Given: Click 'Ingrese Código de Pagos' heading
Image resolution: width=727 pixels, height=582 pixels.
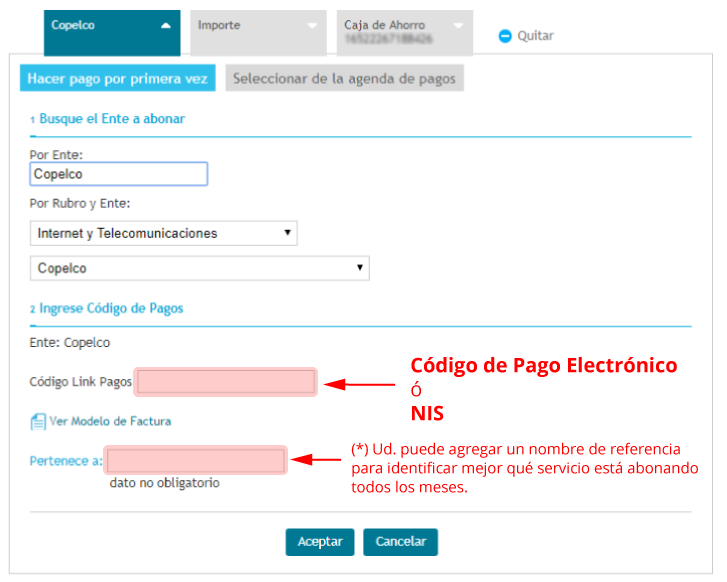Looking at the screenshot, I should coord(111,308).
